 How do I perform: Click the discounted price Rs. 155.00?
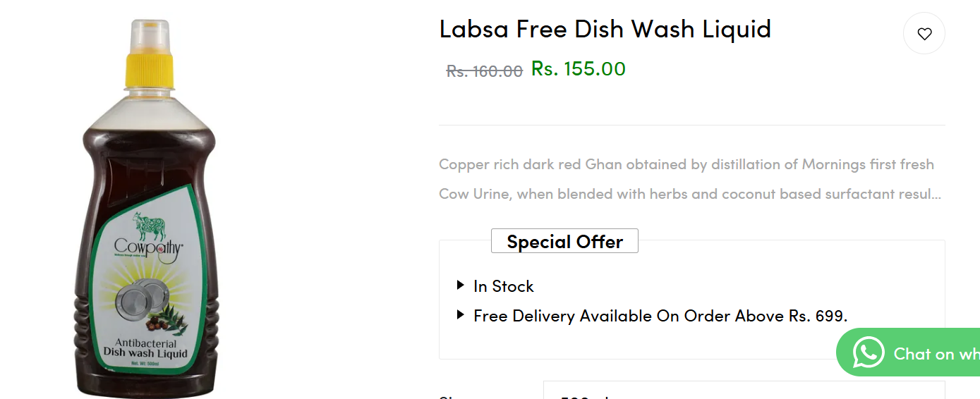click(x=578, y=69)
